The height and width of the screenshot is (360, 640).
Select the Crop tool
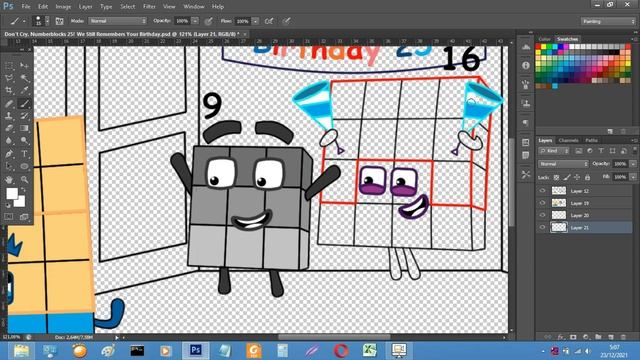point(9,91)
